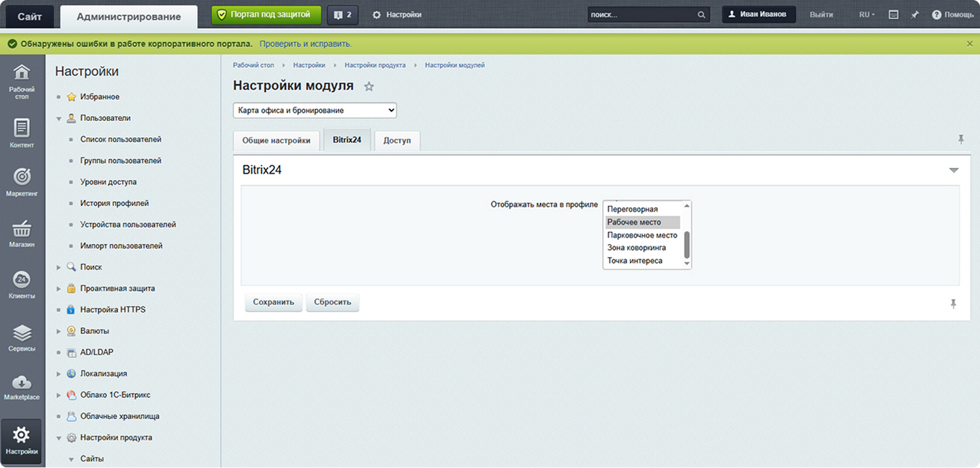Open the Контент sidebar section
The width and height of the screenshot is (980, 468).
(22, 133)
